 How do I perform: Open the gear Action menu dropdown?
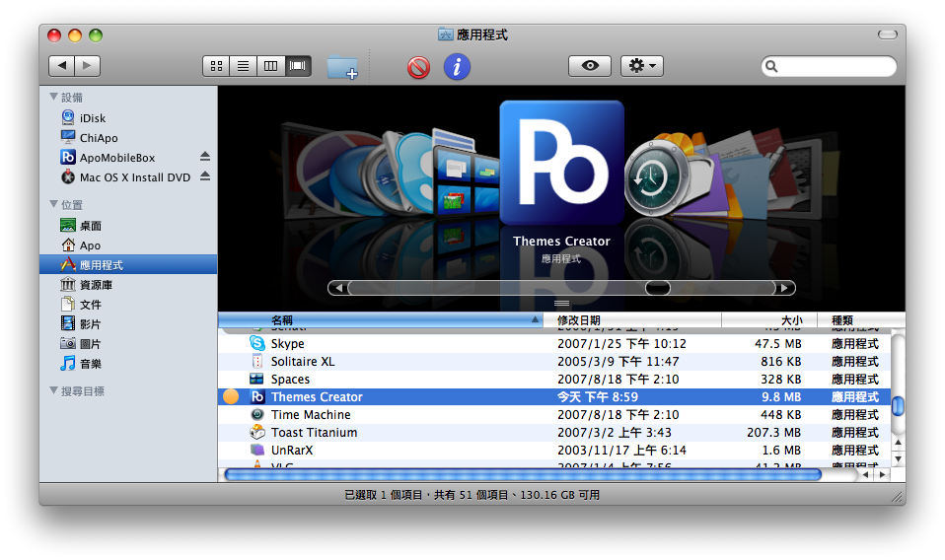coord(642,66)
